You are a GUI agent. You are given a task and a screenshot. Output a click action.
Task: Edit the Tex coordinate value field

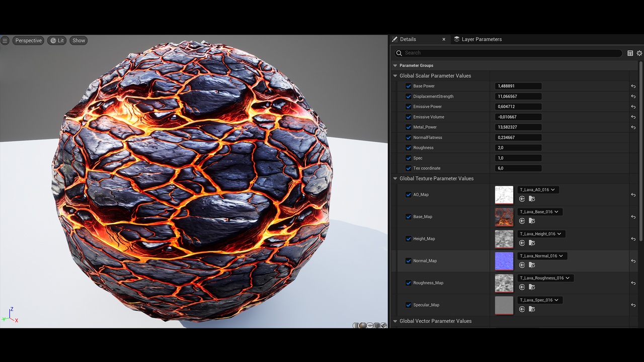point(518,168)
